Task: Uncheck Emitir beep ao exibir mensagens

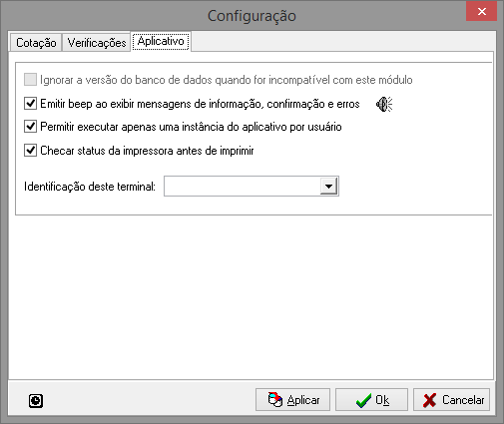Action: [30, 104]
